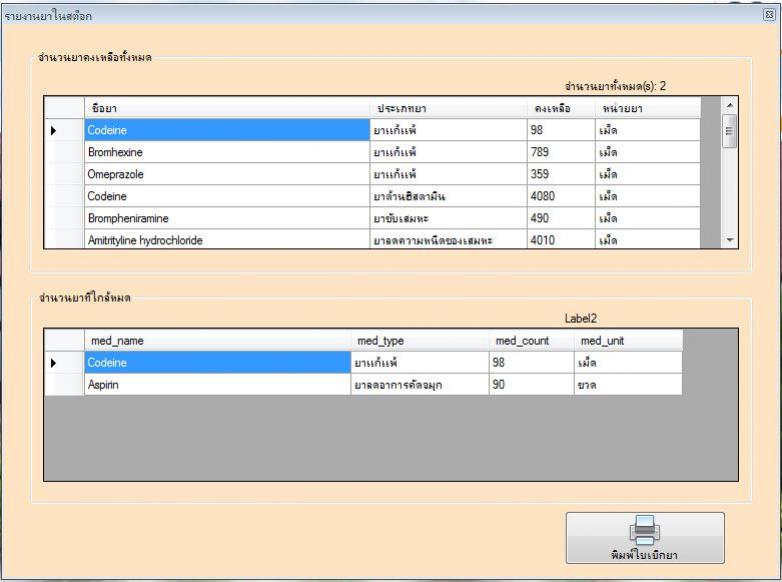Click scroll up arrow of upper table

(729, 105)
